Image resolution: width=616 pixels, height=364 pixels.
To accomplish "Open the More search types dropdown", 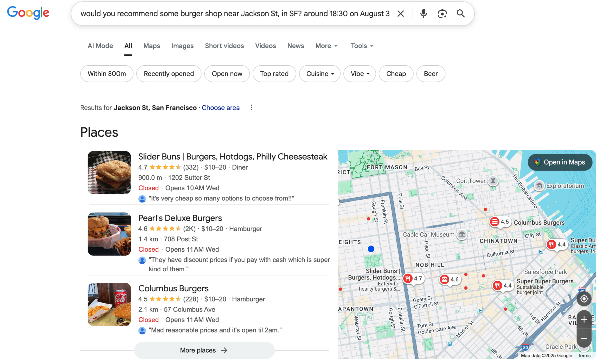I will pos(327,46).
